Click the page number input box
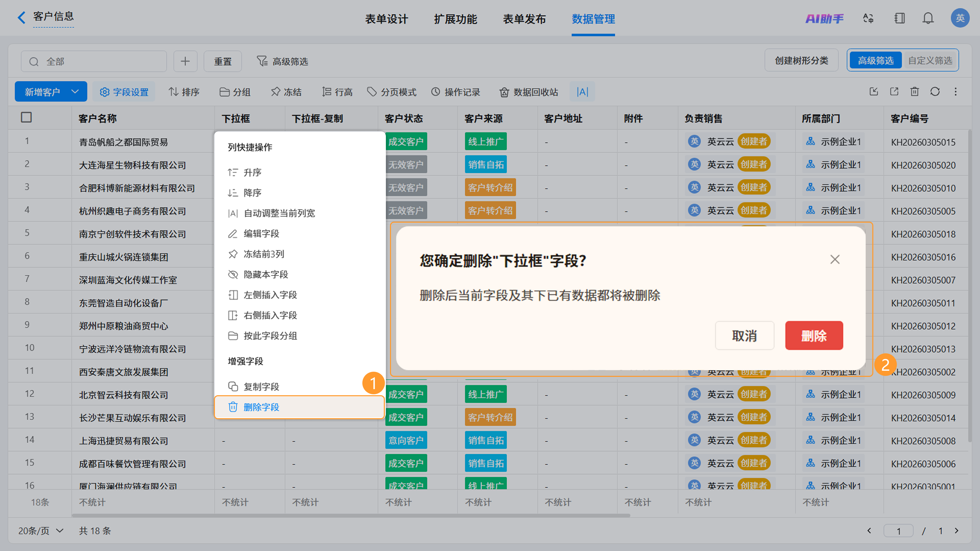 [x=898, y=531]
